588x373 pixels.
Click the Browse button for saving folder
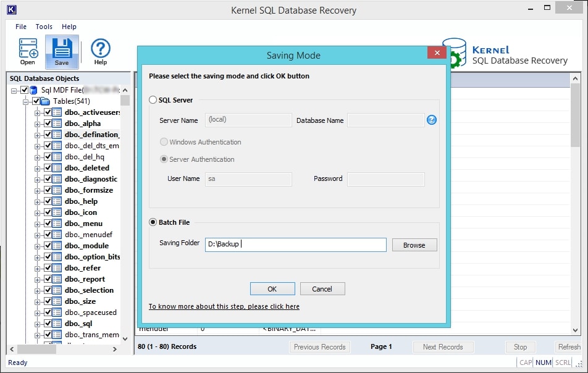[x=414, y=245]
